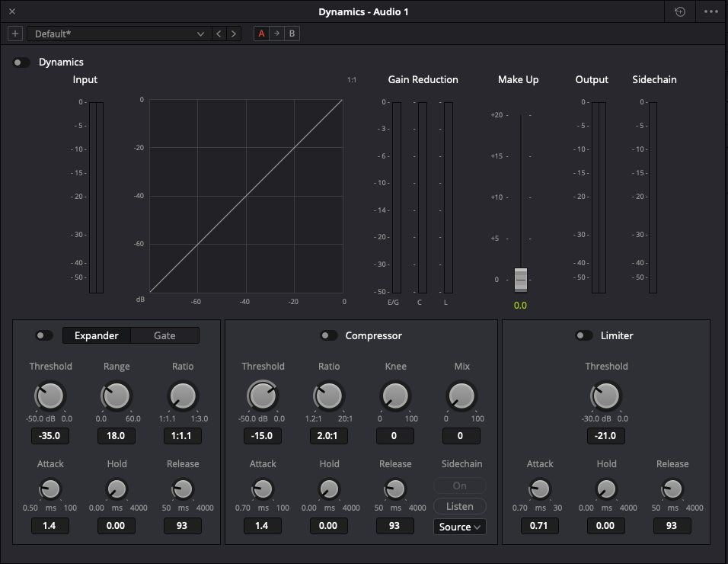Go to the previous preset
The height and width of the screenshot is (564, 728).
(x=218, y=33)
